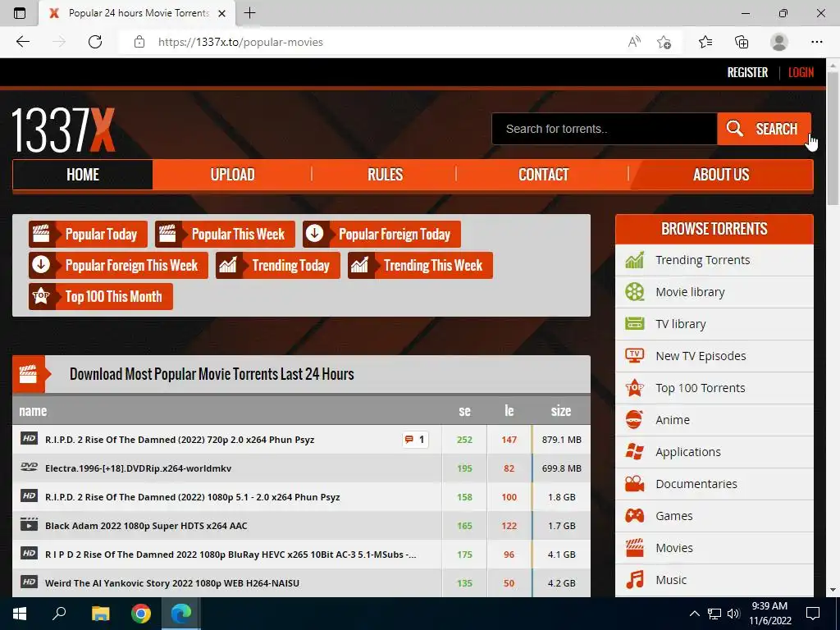Open the ABOUT US navigation tab

tap(721, 175)
